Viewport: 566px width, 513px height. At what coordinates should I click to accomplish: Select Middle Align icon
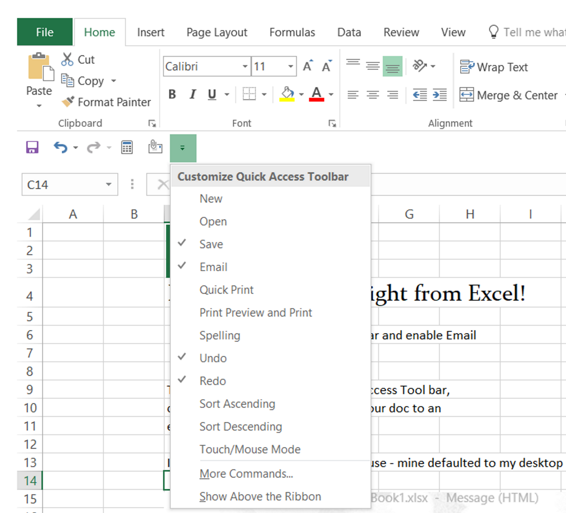[x=373, y=66]
